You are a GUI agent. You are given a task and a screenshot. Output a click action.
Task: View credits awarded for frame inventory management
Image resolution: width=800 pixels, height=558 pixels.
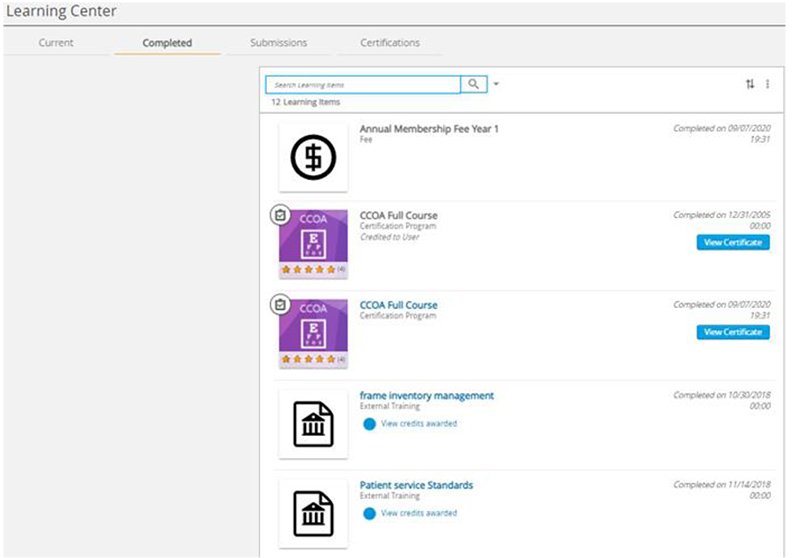click(x=419, y=423)
